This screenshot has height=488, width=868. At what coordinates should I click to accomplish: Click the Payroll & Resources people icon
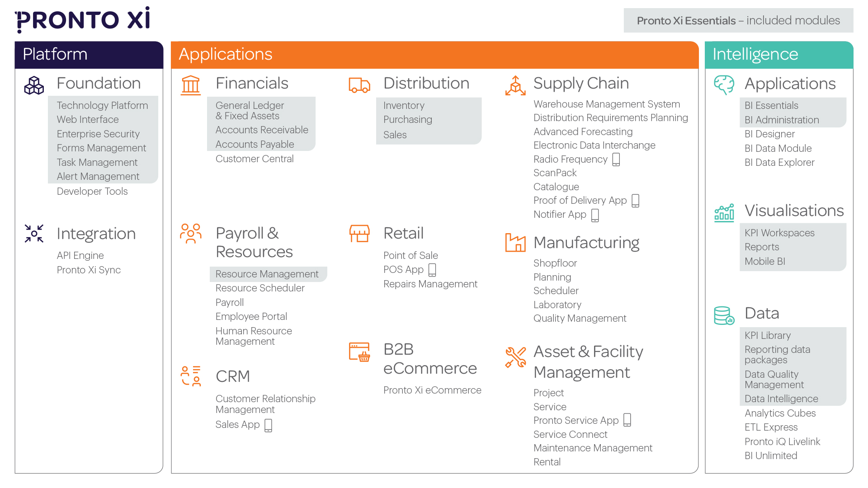[x=191, y=234]
